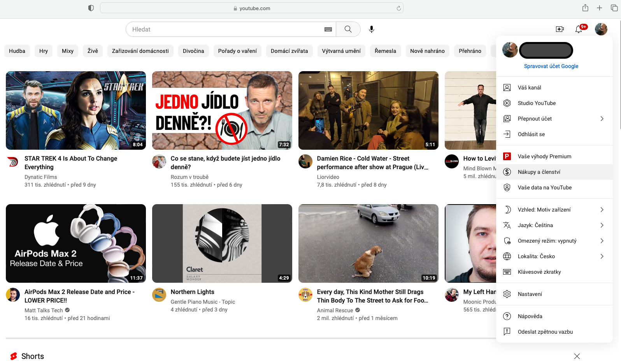Open the on-screen keyboard in search box
This screenshot has height=364, width=621.
pyautogui.click(x=328, y=29)
